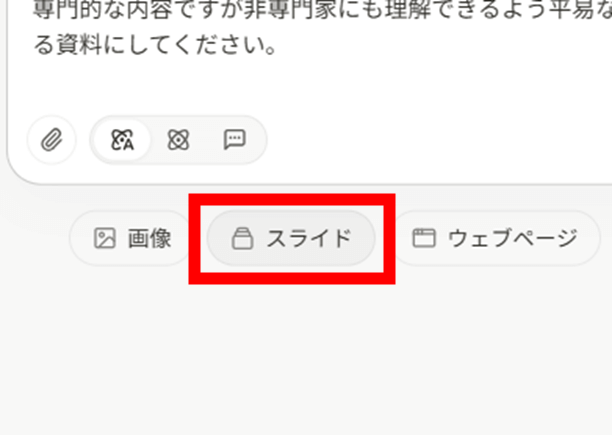Choose the 画像 generation option

coord(131,238)
